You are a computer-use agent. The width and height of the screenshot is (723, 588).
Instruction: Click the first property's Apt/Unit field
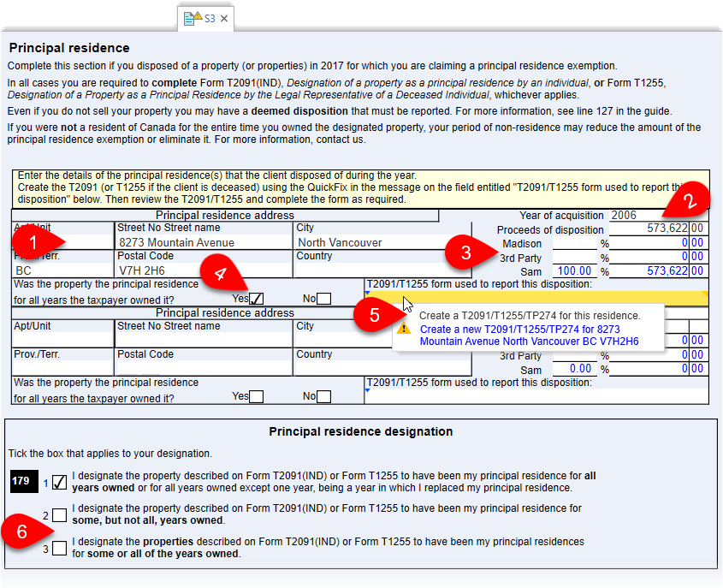coord(62,242)
